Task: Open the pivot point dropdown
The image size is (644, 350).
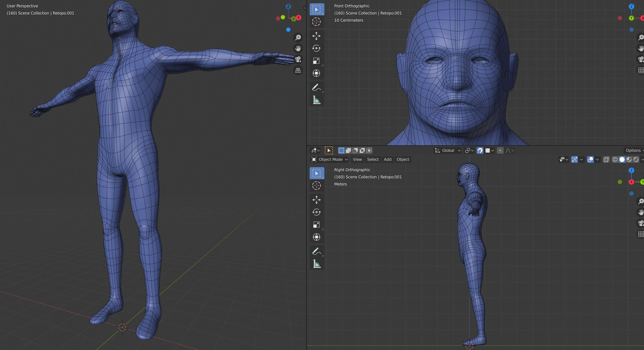Action: (x=469, y=150)
